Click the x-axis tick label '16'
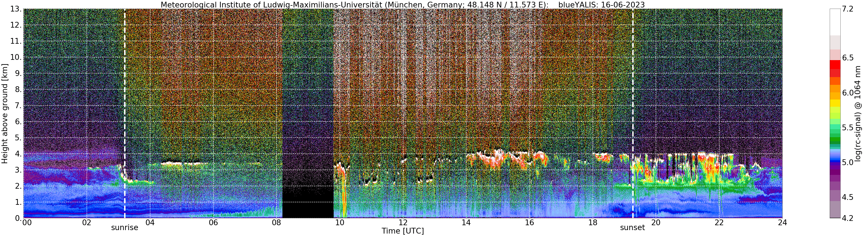The image size is (868, 237). click(529, 223)
